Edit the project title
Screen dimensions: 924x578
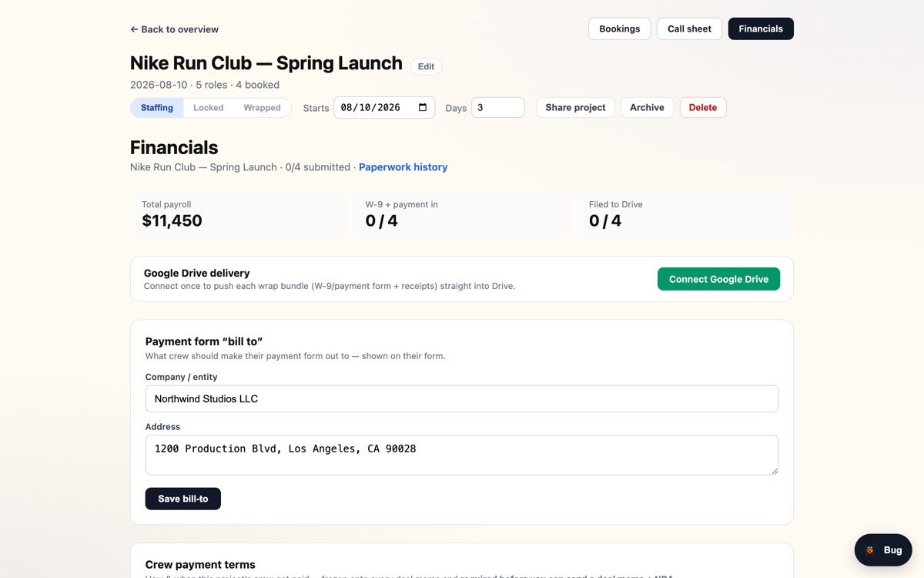point(426,66)
